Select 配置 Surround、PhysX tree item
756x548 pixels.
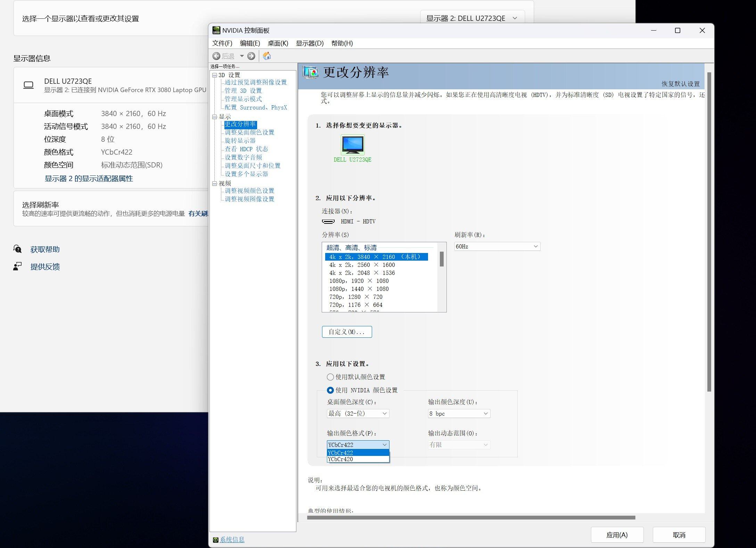256,107
